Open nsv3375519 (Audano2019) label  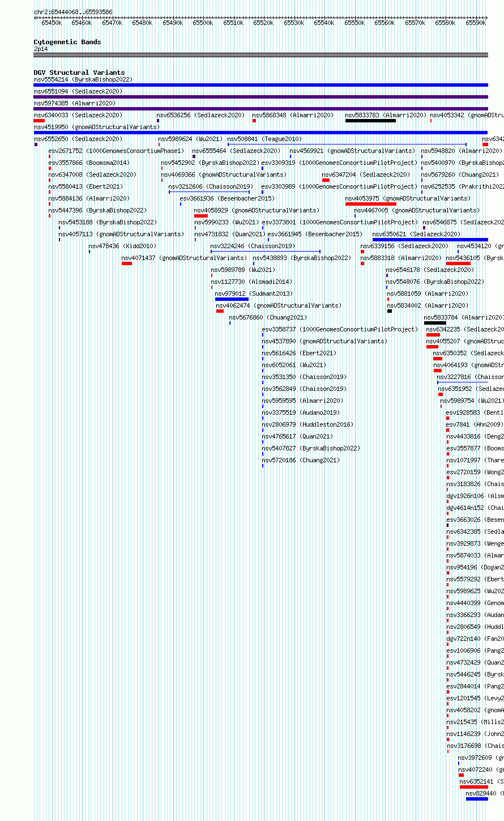coord(301,412)
